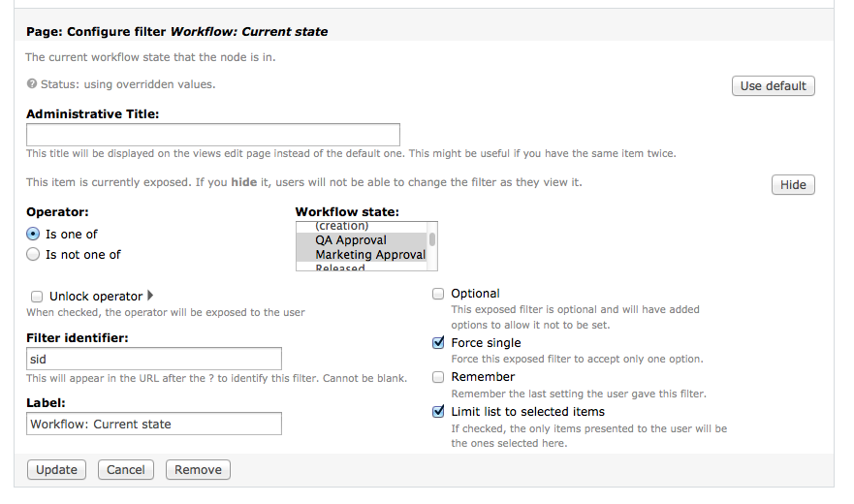Select the 'Is not one of' operator
This screenshot has width=854, height=504.
click(34, 254)
